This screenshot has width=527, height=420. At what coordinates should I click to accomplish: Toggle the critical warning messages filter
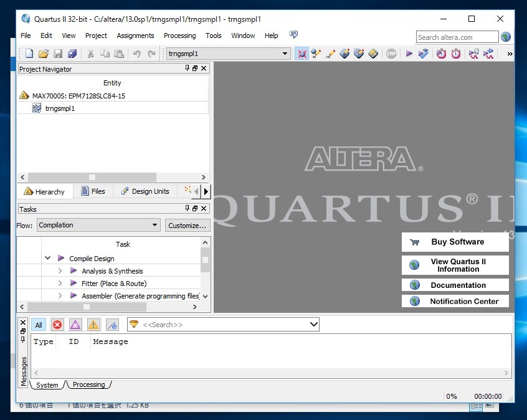pos(75,325)
